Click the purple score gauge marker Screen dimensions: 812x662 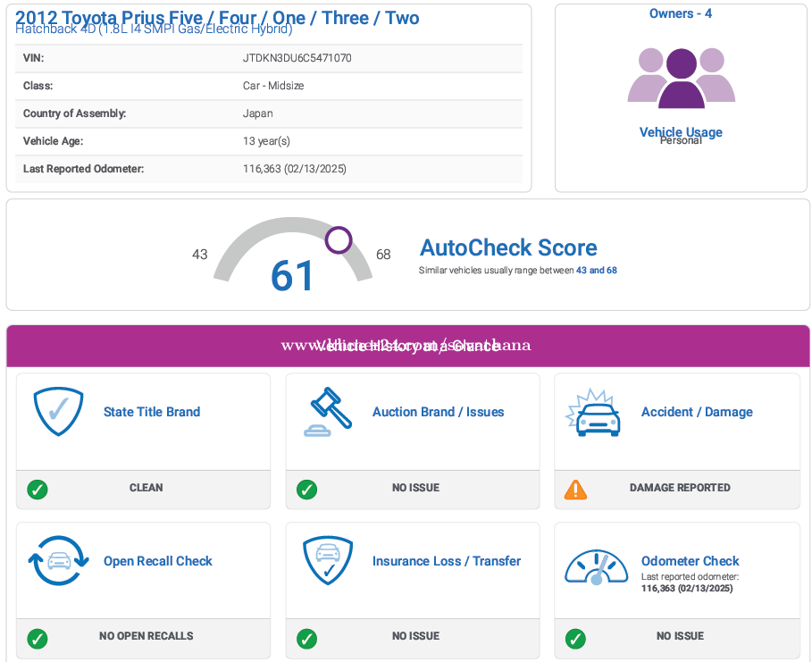(x=339, y=239)
